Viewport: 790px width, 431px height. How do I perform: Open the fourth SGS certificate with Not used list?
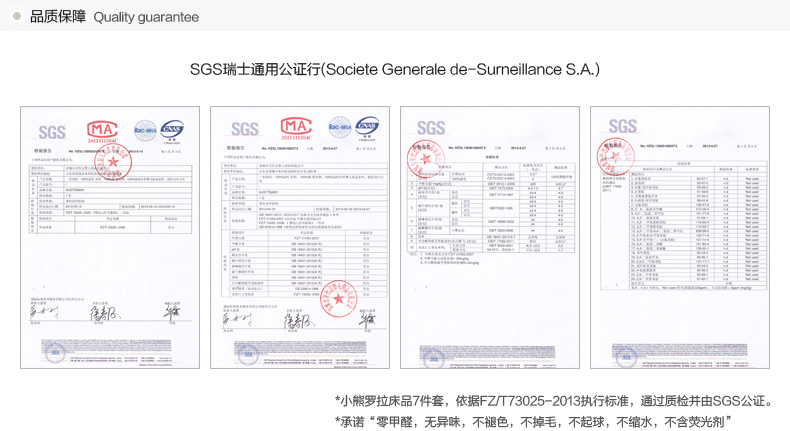point(680,237)
